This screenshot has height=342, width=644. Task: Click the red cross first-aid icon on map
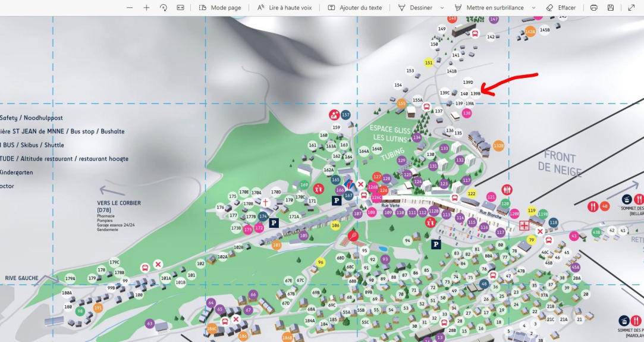524,225
